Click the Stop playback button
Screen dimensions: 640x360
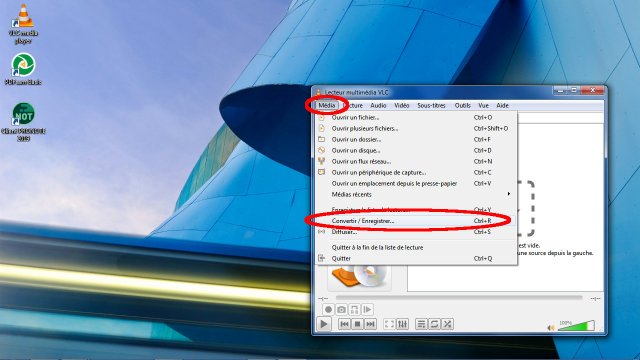pos(357,324)
